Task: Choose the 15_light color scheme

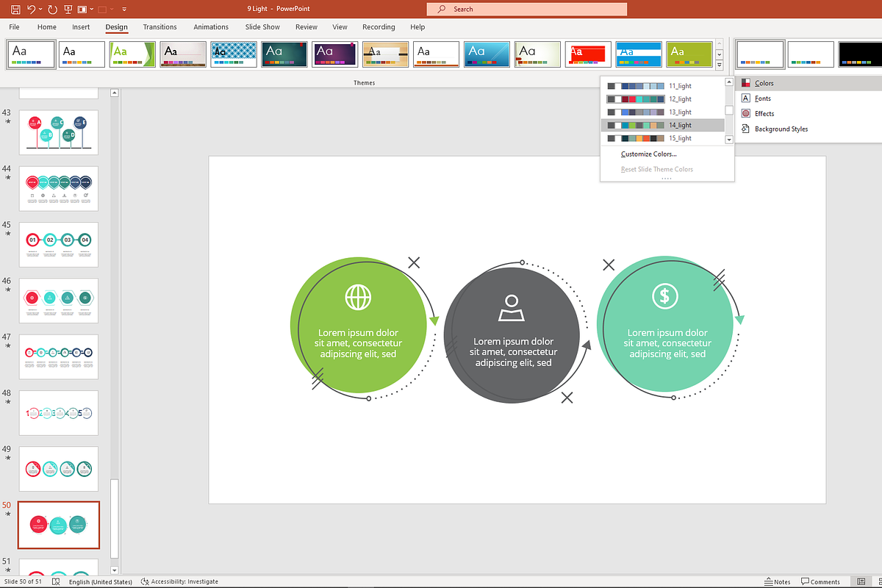Action: 662,138
